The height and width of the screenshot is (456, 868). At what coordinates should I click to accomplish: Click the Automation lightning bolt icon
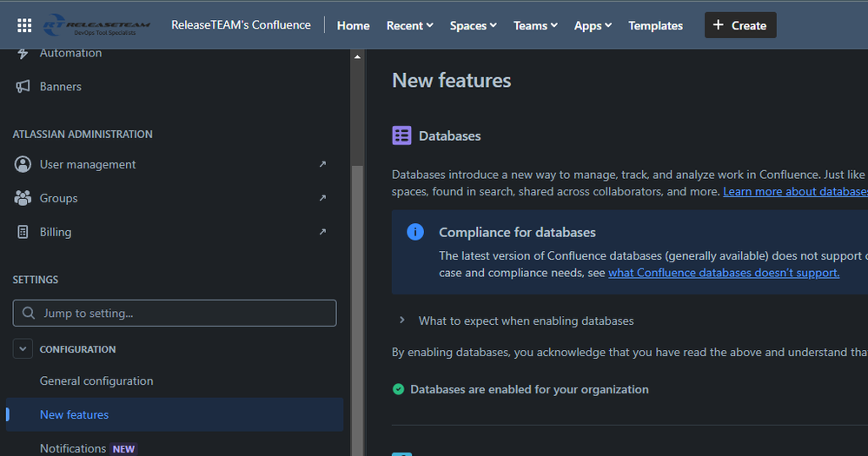click(23, 54)
